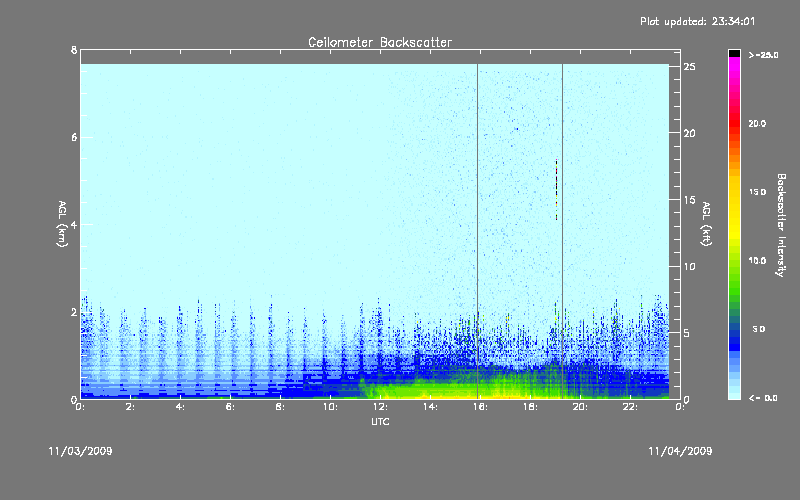Click the '18:' hour tick label on x-axis
800x500 pixels.
[530, 407]
